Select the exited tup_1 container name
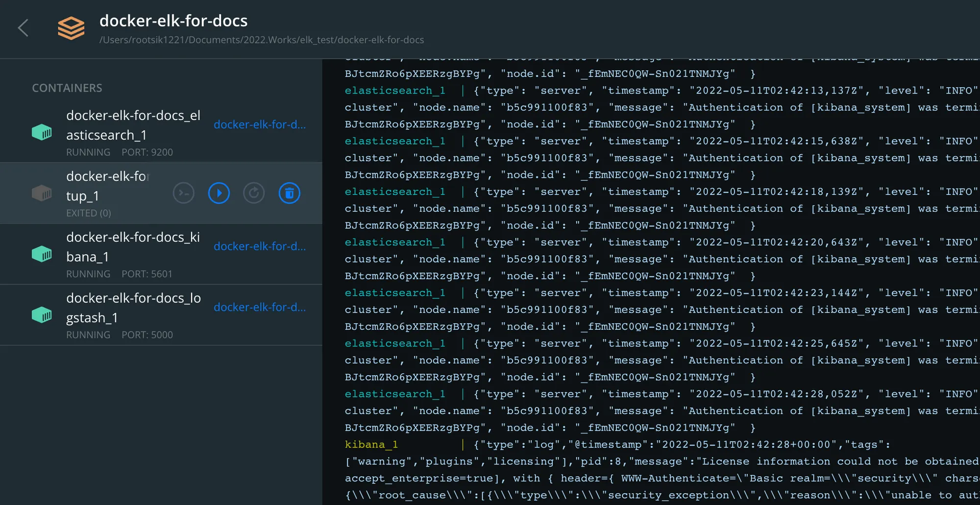This screenshot has width=980, height=505. (x=108, y=186)
